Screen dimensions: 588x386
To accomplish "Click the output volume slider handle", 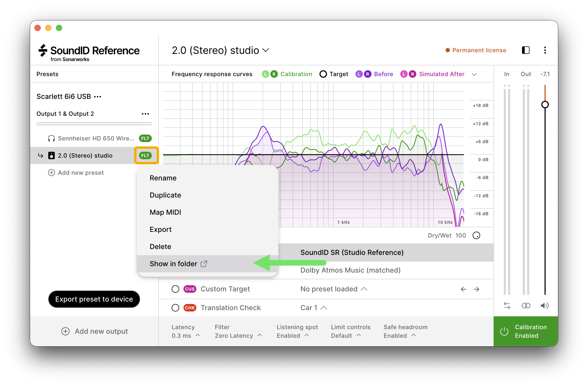I will click(x=545, y=105).
